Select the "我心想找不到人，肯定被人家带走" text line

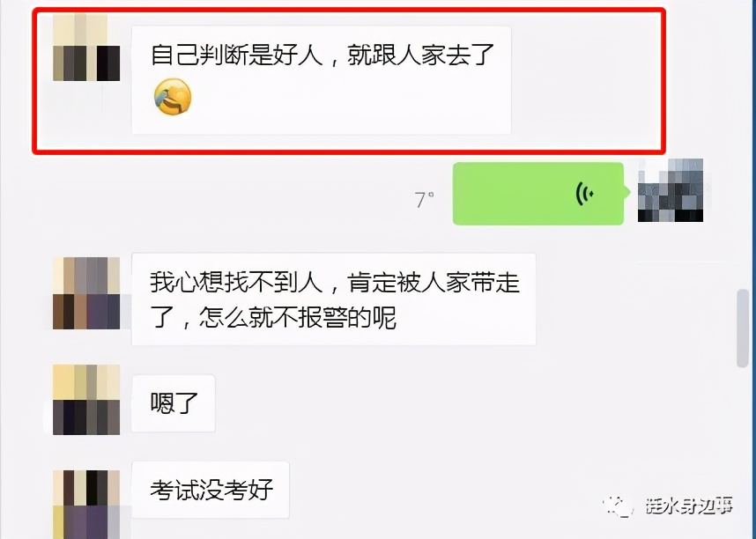tap(335, 282)
